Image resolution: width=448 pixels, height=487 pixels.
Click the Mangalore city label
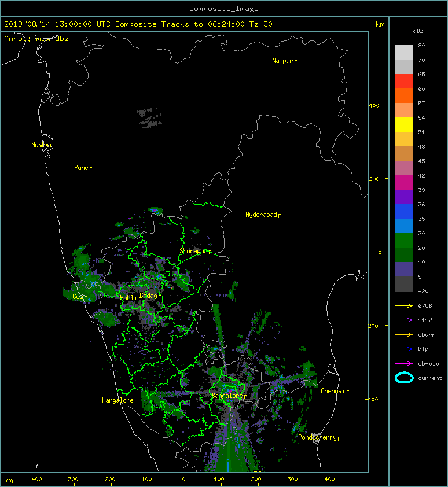point(118,400)
